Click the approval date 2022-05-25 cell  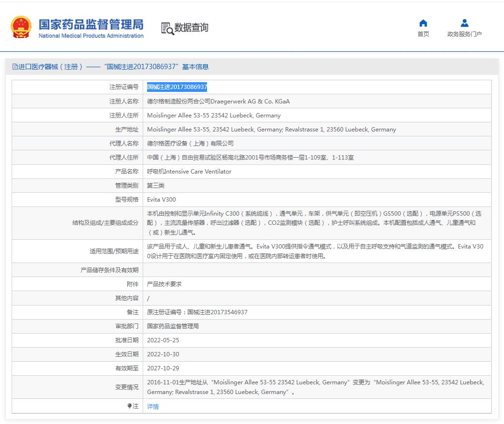[x=163, y=340]
